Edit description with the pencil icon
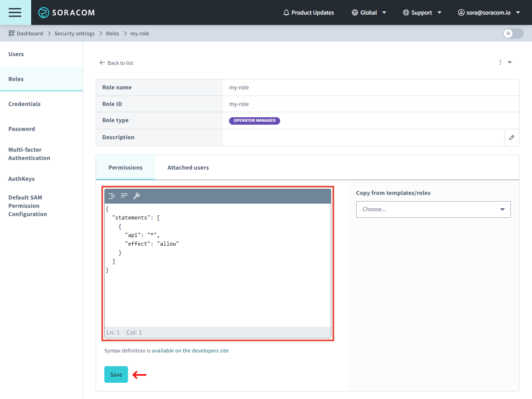The width and height of the screenshot is (532, 399). coord(512,138)
